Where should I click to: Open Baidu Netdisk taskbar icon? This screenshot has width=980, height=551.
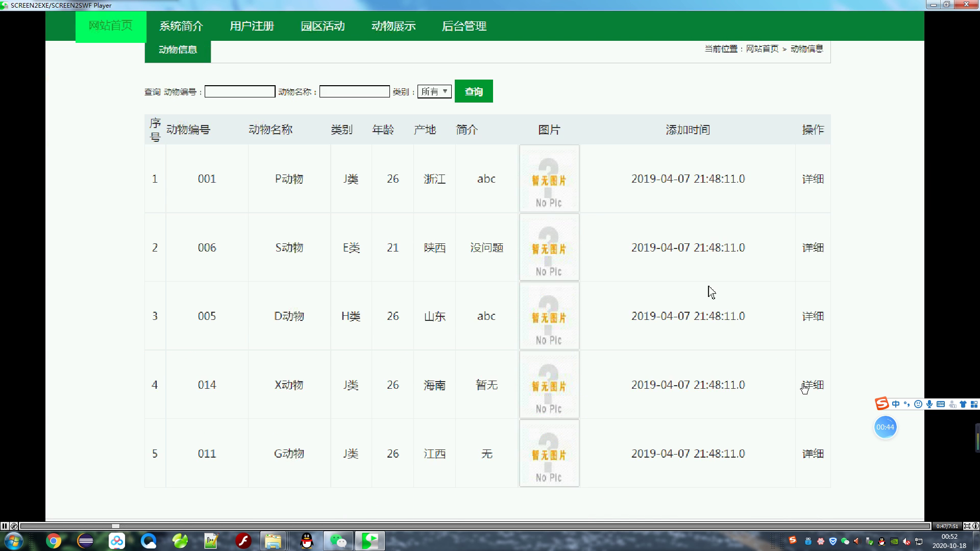click(117, 541)
